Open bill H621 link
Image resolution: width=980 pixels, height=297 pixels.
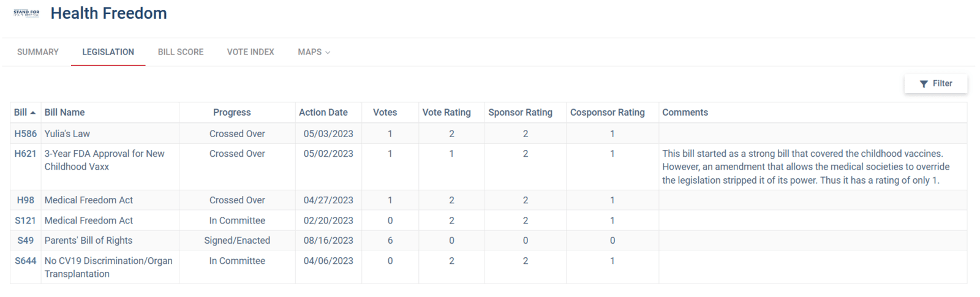coord(26,154)
